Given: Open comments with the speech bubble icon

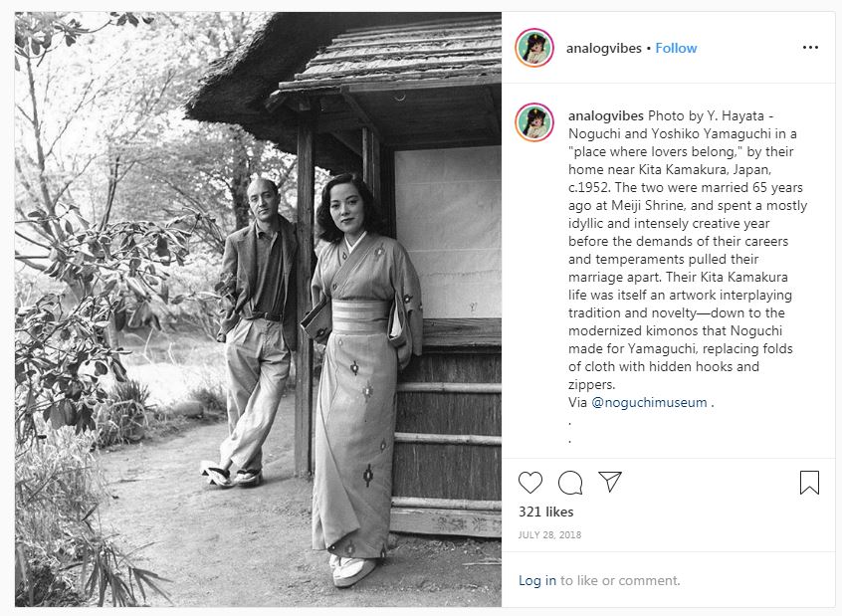Looking at the screenshot, I should click(x=569, y=483).
